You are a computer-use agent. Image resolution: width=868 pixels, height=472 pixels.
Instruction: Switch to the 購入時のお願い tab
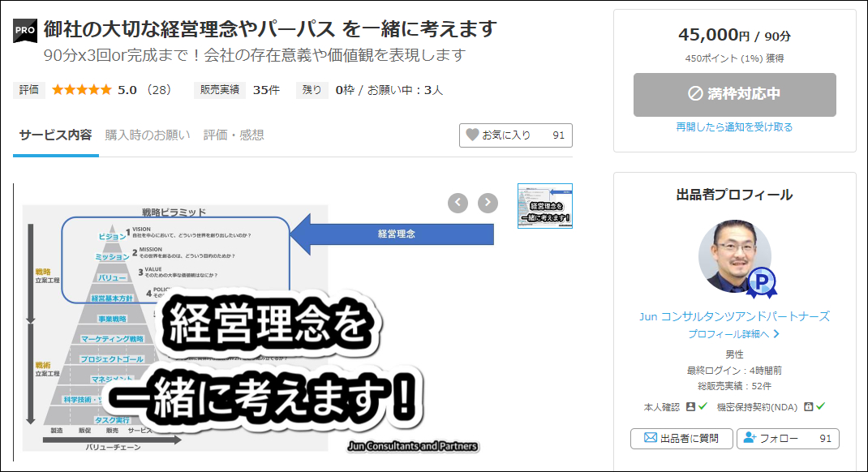click(148, 135)
